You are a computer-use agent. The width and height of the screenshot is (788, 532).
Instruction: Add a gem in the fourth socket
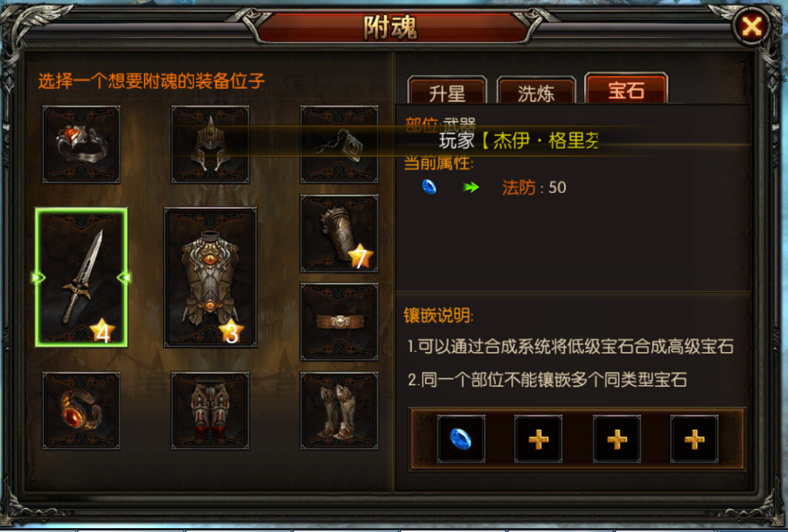click(694, 439)
